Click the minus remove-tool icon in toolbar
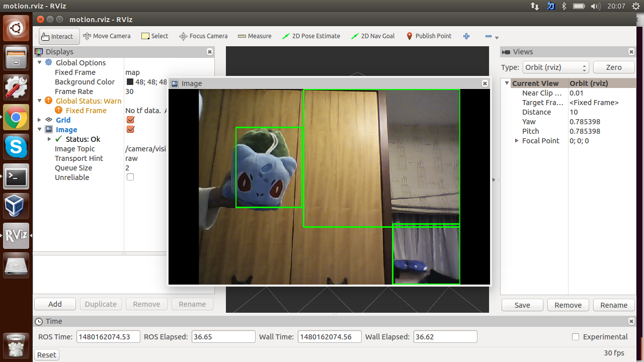The image size is (644, 362). tap(488, 36)
